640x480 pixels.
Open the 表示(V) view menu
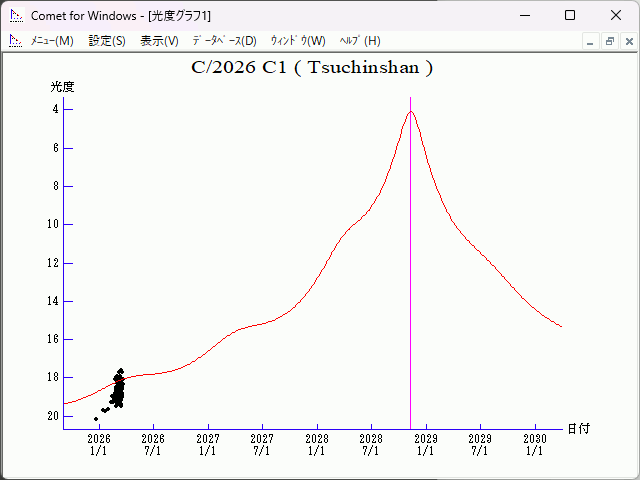(x=159, y=41)
